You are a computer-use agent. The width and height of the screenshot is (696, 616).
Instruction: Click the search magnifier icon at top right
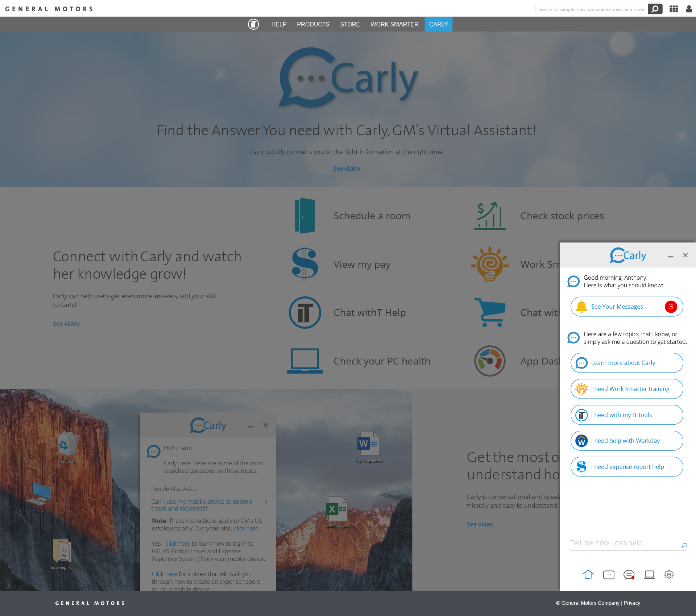pos(655,9)
